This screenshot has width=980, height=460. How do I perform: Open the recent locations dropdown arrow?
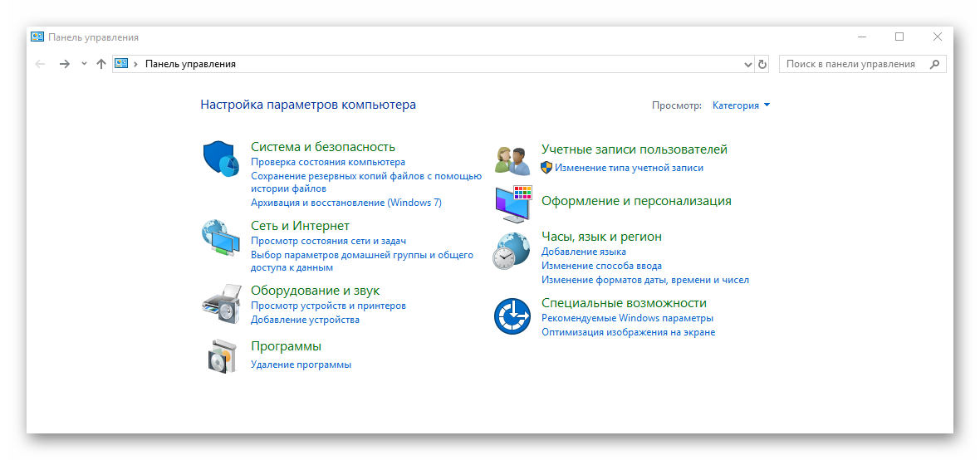85,64
